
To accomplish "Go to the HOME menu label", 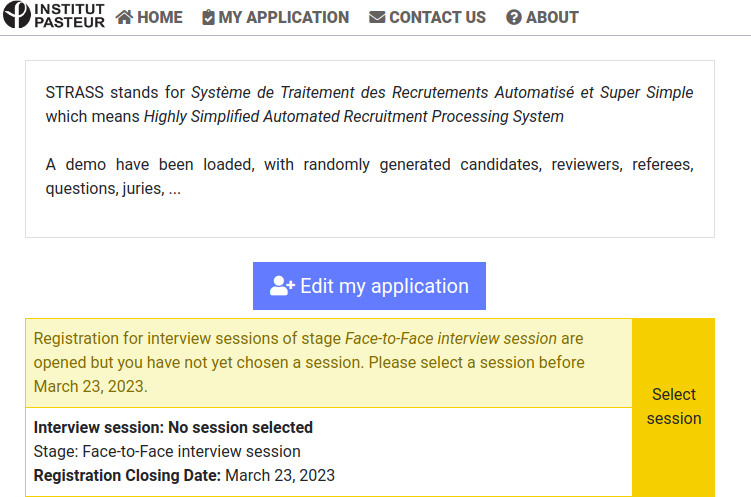I will pos(160,17).
